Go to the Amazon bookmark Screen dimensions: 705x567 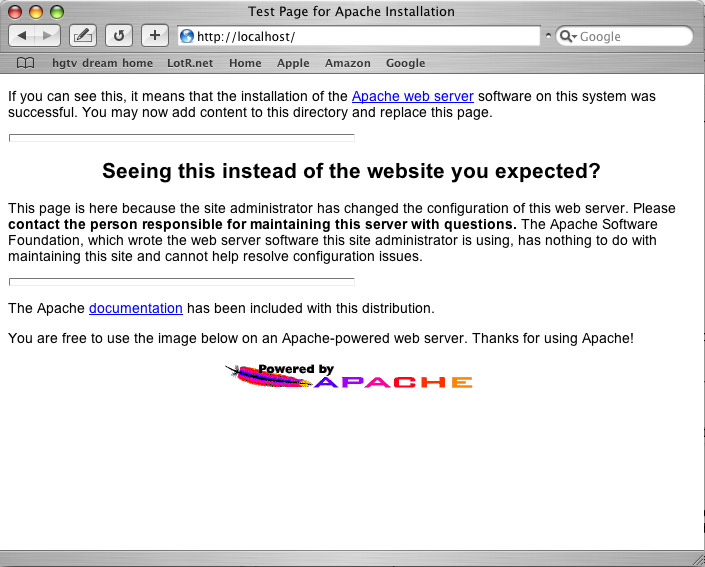347,63
